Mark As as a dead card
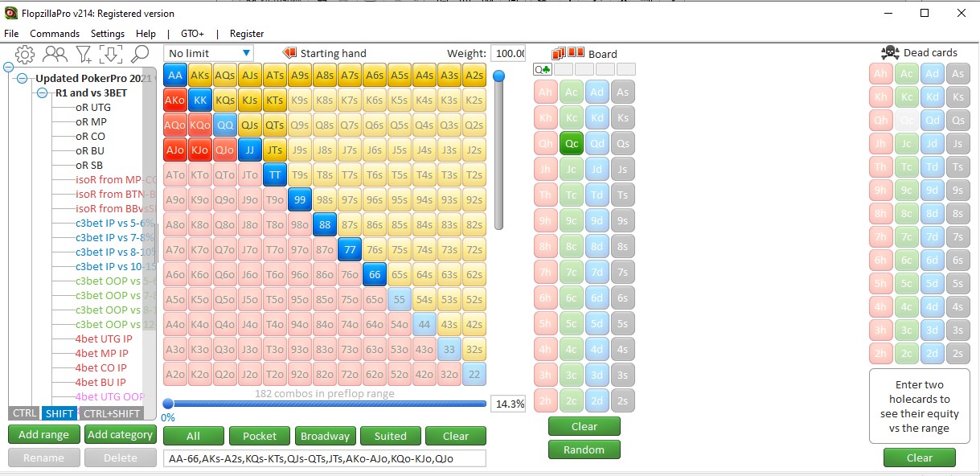The image size is (980, 476). (x=957, y=74)
